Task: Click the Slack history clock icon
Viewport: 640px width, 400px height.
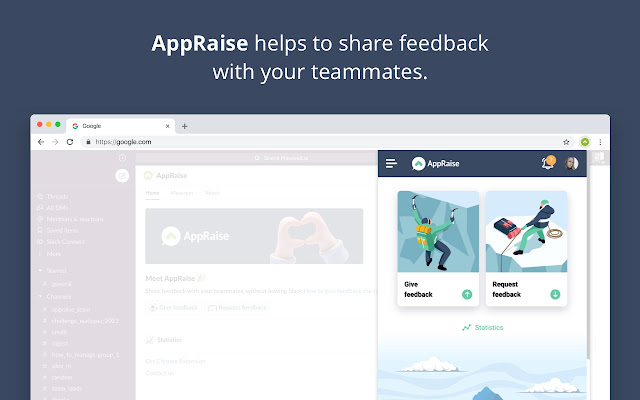Action: (122, 158)
